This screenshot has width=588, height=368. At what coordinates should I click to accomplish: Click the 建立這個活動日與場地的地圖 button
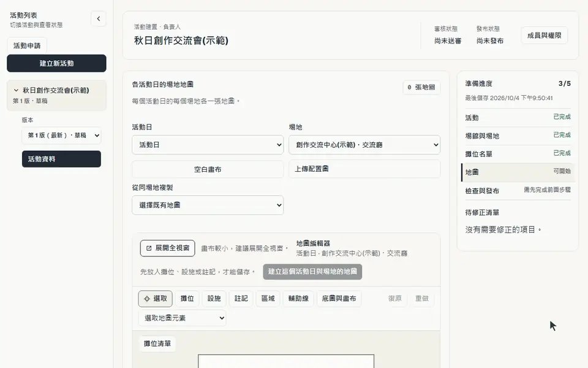point(312,272)
